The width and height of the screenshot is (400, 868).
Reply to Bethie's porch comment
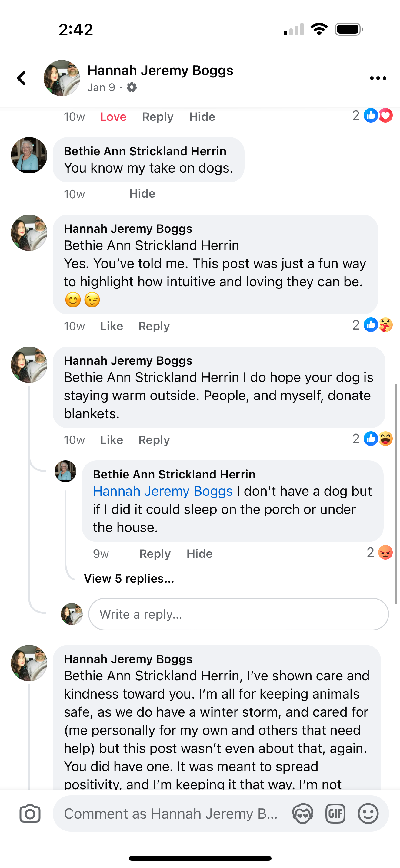click(x=155, y=554)
